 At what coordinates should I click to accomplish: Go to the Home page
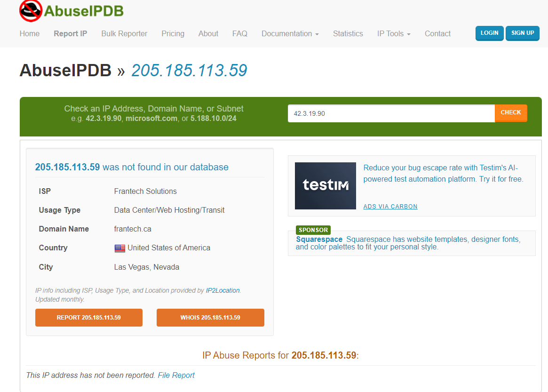tap(30, 33)
